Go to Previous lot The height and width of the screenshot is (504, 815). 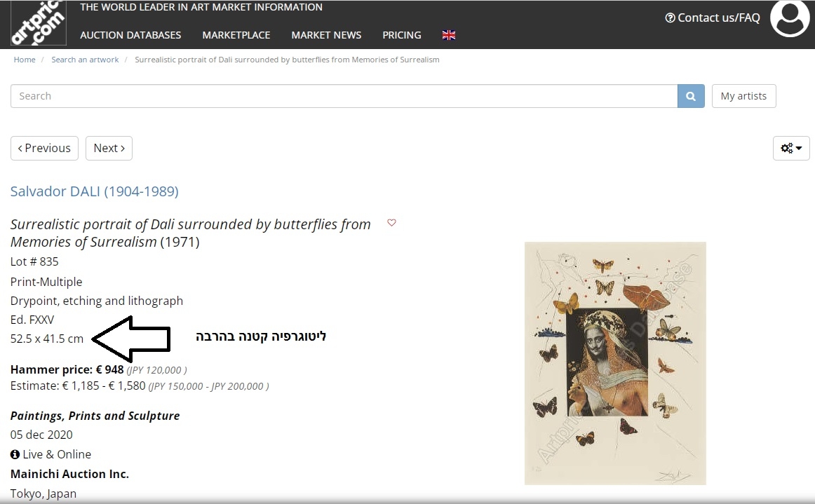point(44,148)
